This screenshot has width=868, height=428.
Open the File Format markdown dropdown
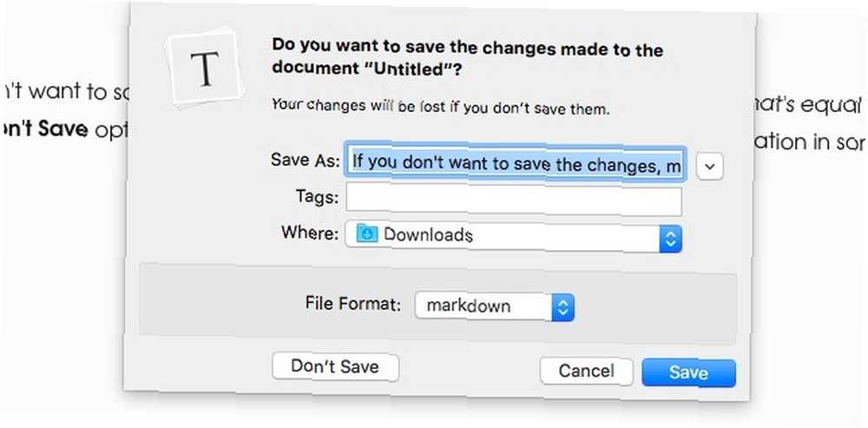point(495,306)
